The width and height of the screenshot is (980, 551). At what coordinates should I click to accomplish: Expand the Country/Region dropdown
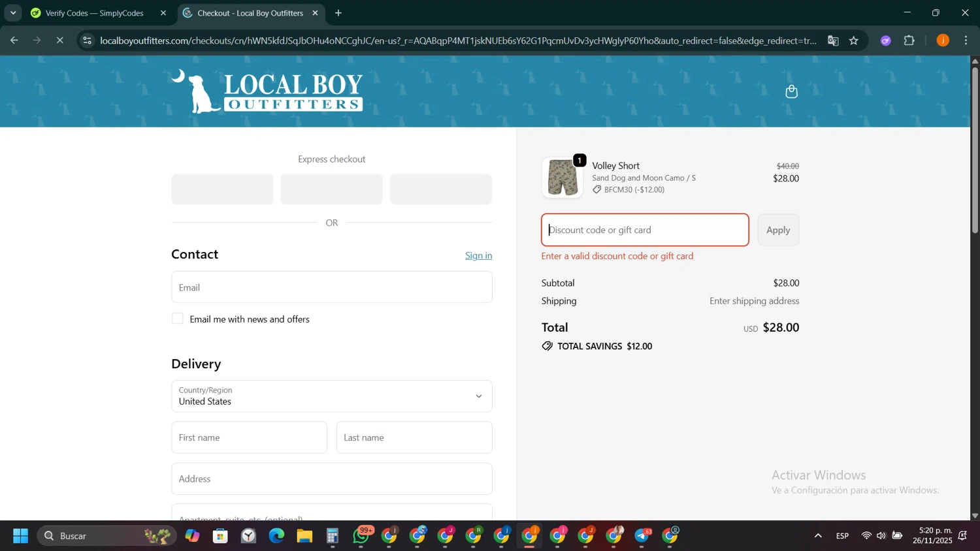tap(332, 396)
